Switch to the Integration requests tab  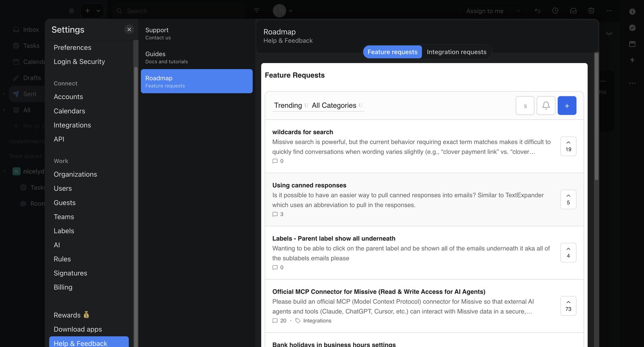coord(457,52)
